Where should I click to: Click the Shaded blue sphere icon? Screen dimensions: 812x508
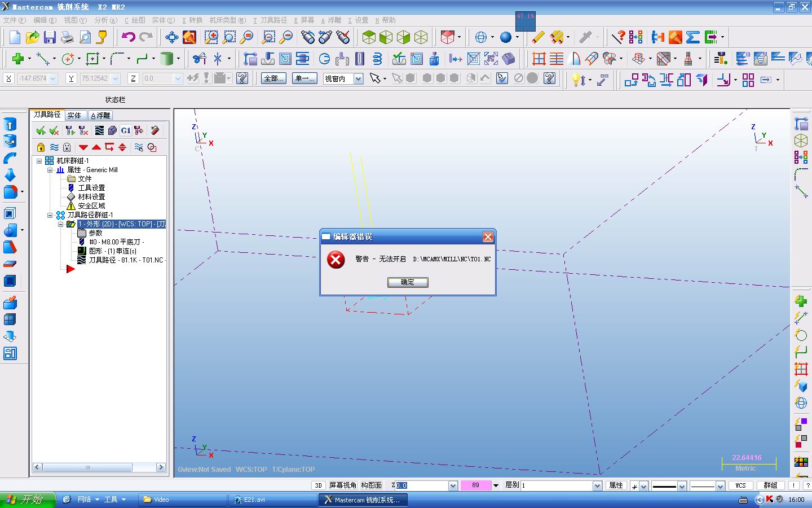(x=506, y=37)
